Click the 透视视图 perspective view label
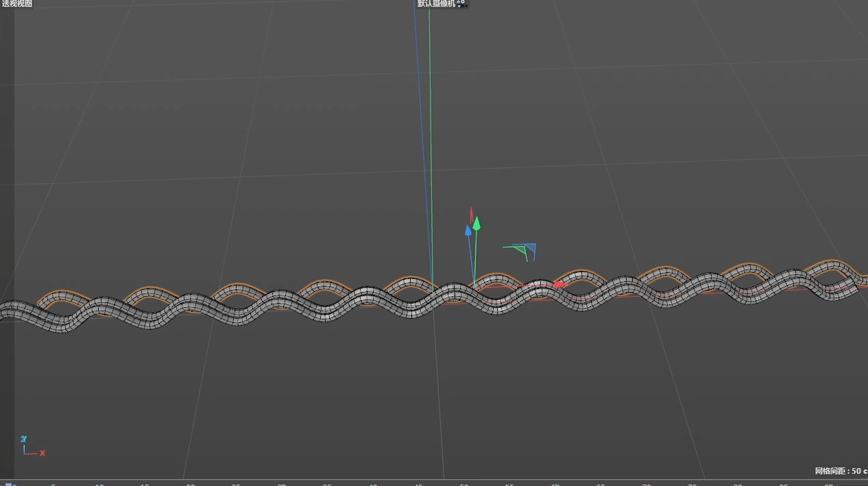The width and height of the screenshot is (868, 486). tap(16, 3)
